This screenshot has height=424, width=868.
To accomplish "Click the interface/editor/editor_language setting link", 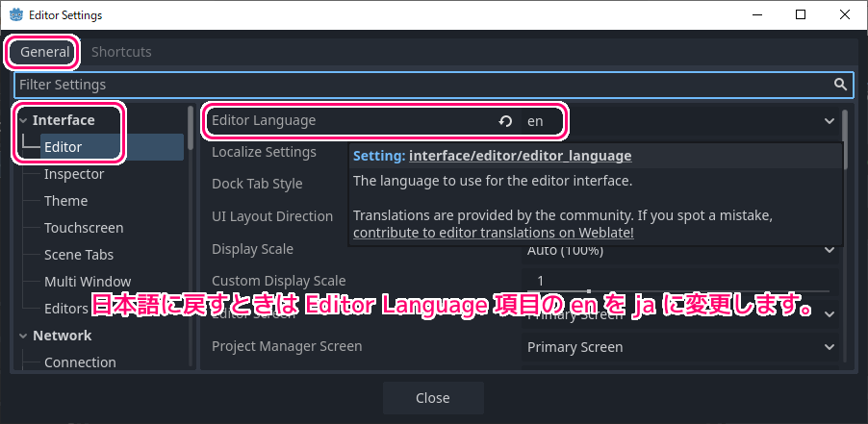I will 521,156.
